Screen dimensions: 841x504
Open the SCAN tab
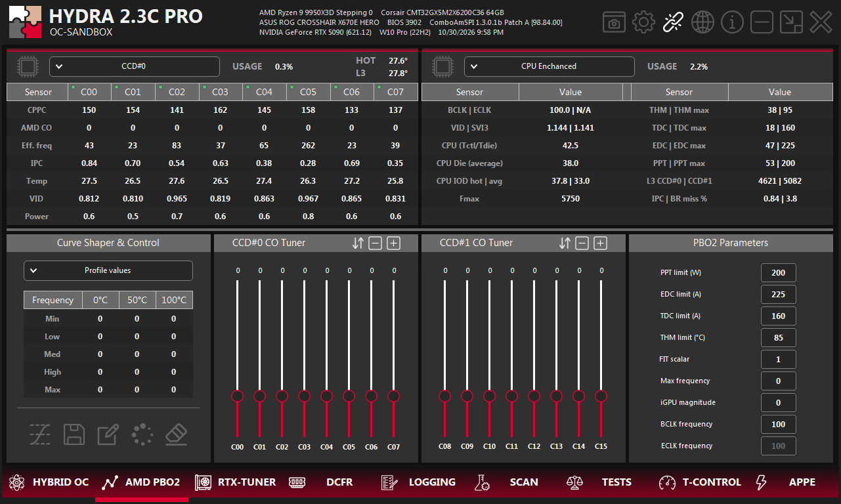point(506,482)
